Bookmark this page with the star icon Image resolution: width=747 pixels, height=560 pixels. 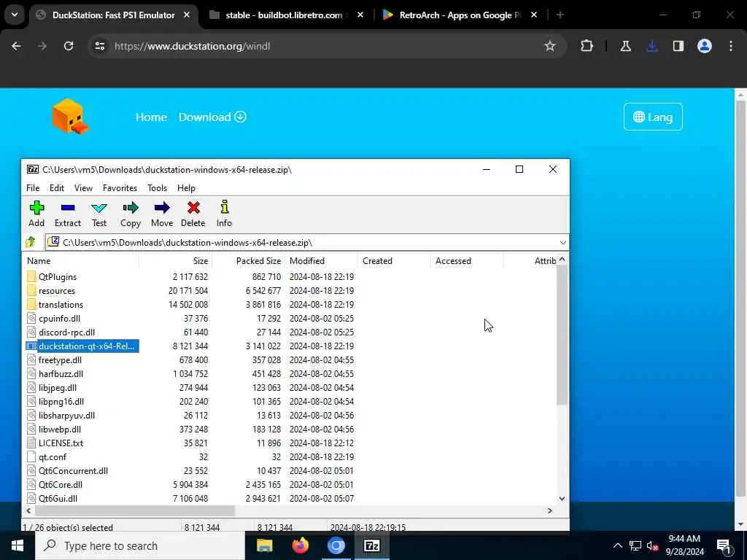click(550, 46)
